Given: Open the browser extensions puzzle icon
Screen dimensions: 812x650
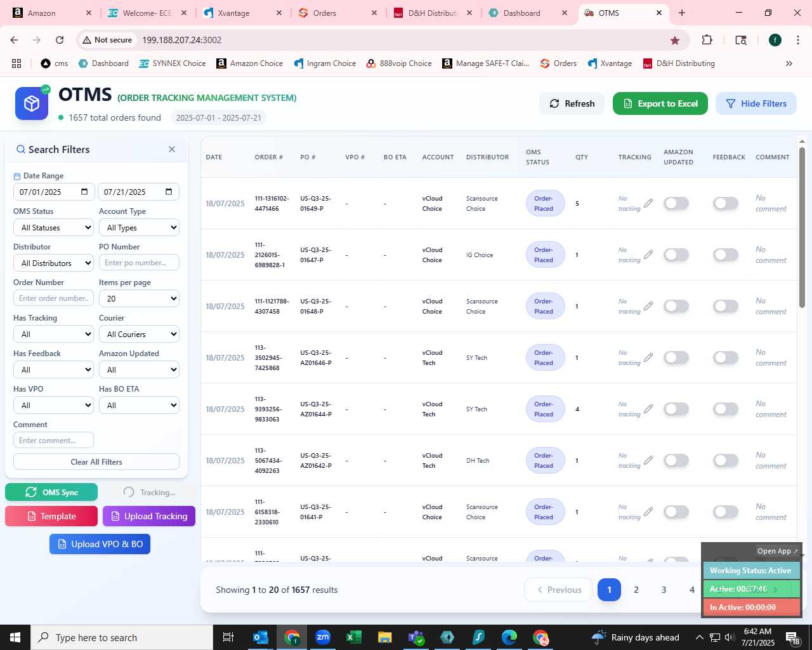Looking at the screenshot, I should pos(707,40).
